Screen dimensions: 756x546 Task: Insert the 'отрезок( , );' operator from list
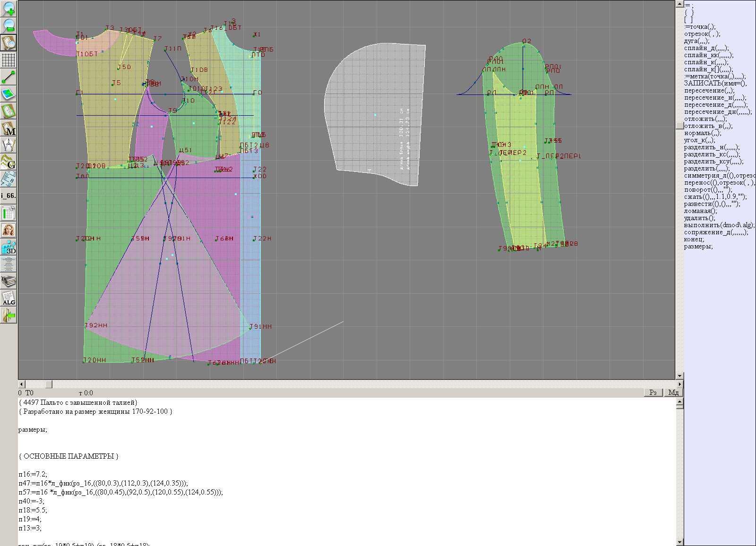point(702,34)
